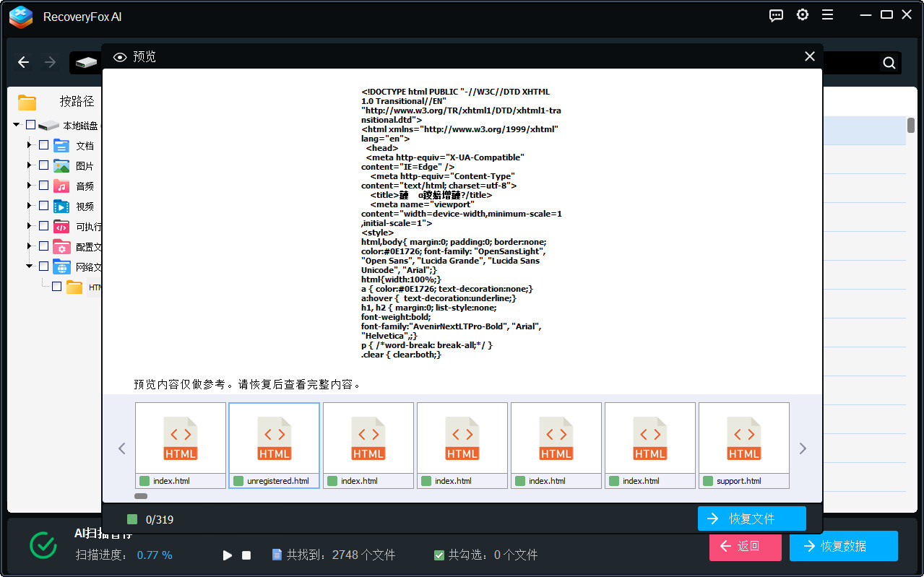Viewport: 924px width, 577px height.
Task: Check the 视频 folder checkbox
Action: pyautogui.click(x=43, y=206)
